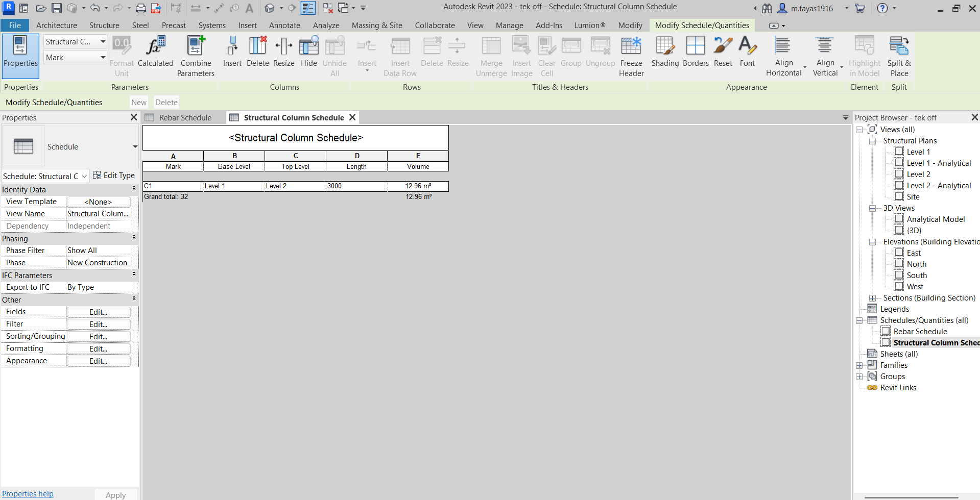Collapse the Phasing section in Properties

click(133, 237)
